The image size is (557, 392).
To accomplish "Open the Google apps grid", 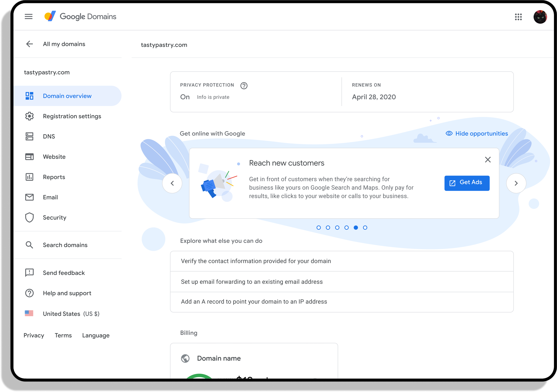I will [518, 17].
